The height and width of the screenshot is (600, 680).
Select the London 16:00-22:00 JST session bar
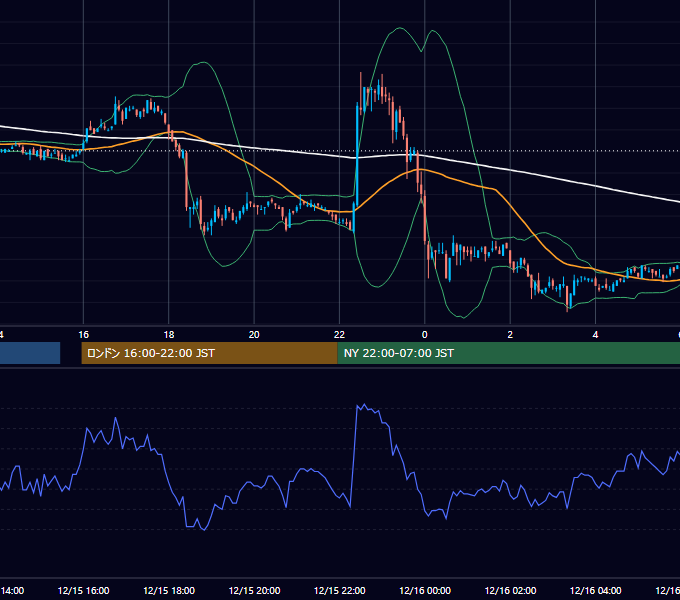click(209, 353)
